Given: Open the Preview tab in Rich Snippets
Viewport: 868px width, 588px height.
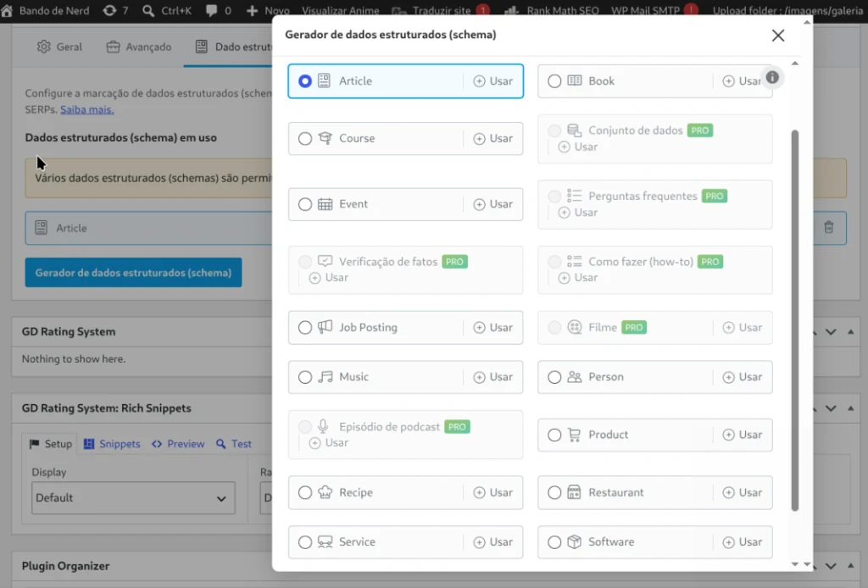Looking at the screenshot, I should pyautogui.click(x=178, y=444).
